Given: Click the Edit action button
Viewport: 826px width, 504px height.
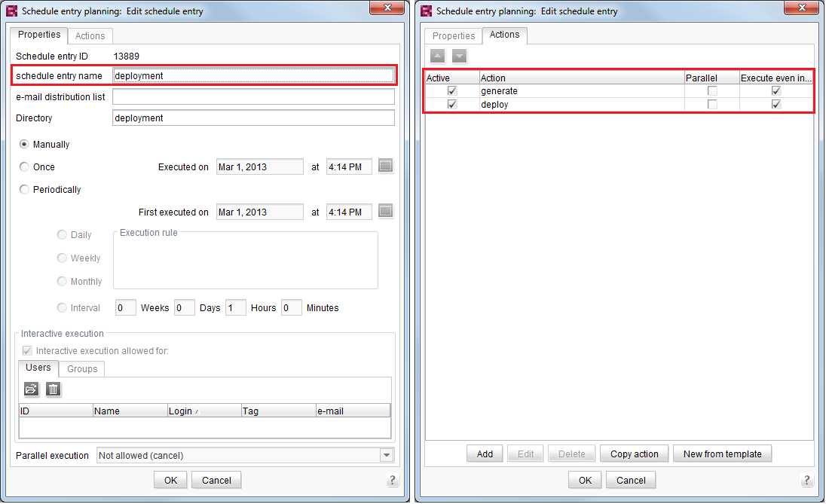Looking at the screenshot, I should (x=525, y=454).
